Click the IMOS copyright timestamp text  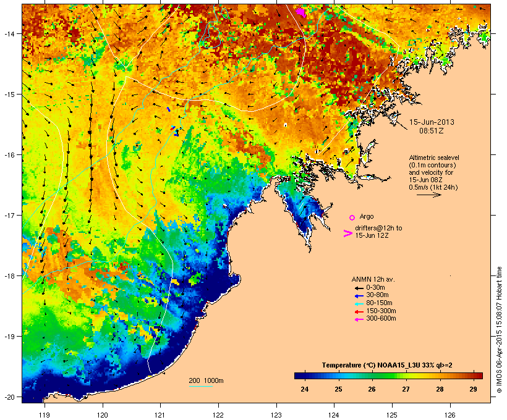pos(499,330)
